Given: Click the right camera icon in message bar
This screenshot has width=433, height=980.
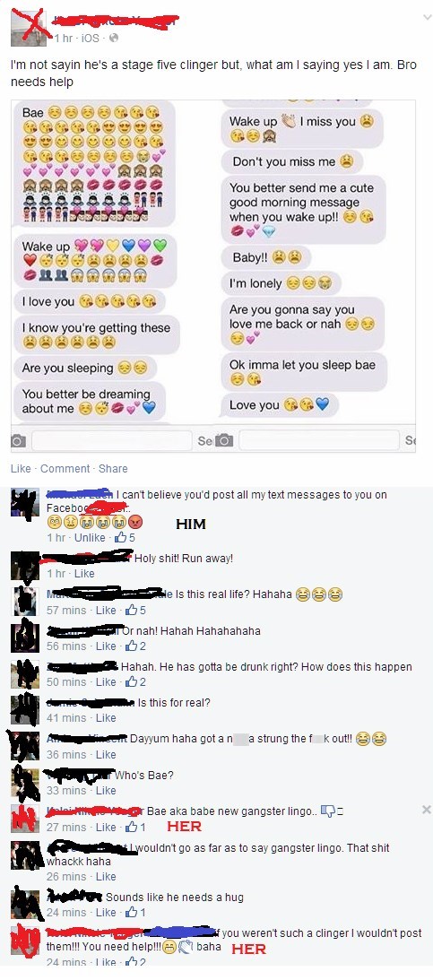Looking at the screenshot, I should 224,440.
